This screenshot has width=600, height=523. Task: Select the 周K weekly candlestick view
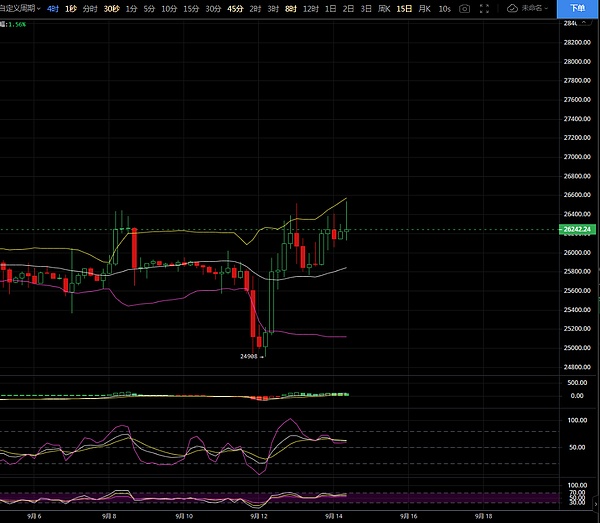pos(383,8)
